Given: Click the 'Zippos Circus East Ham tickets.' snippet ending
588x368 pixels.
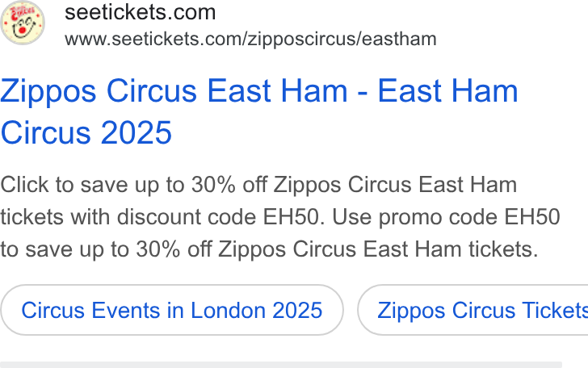Looking at the screenshot, I should tap(378, 249).
